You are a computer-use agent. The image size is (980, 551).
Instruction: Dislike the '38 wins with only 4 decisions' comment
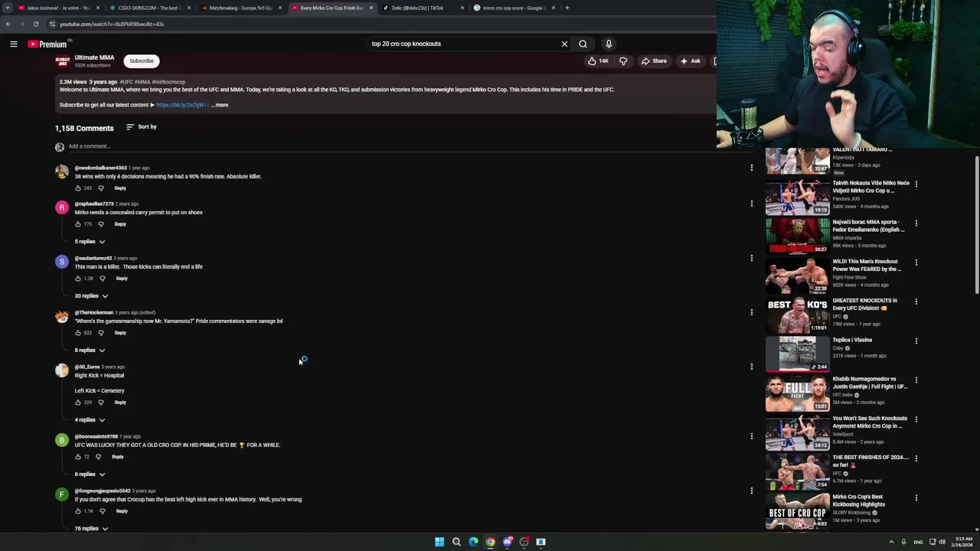[x=100, y=188]
